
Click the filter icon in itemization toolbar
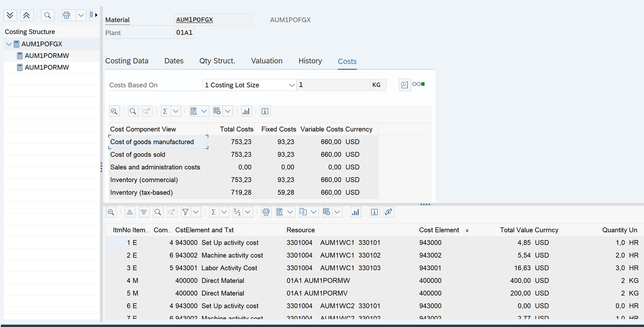pyautogui.click(x=185, y=212)
